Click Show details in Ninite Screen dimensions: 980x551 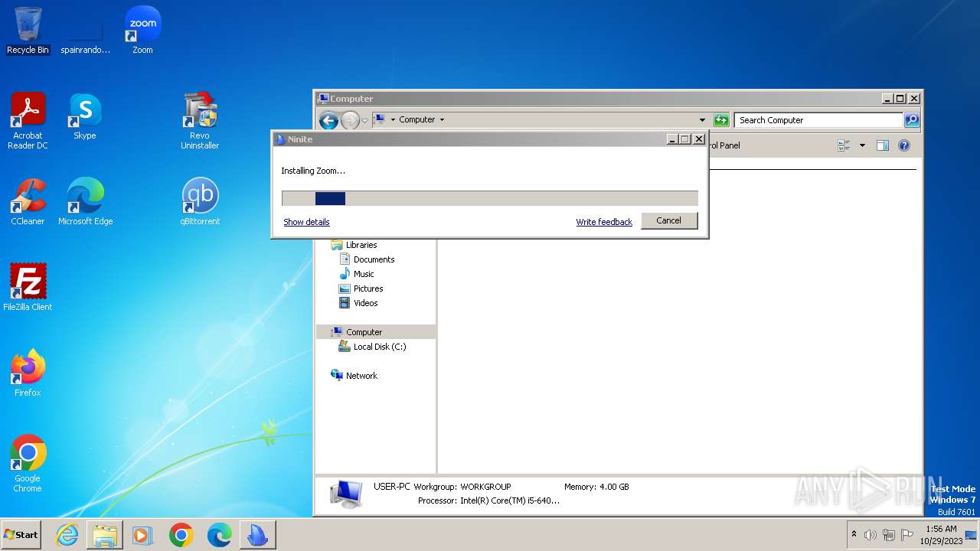[306, 222]
